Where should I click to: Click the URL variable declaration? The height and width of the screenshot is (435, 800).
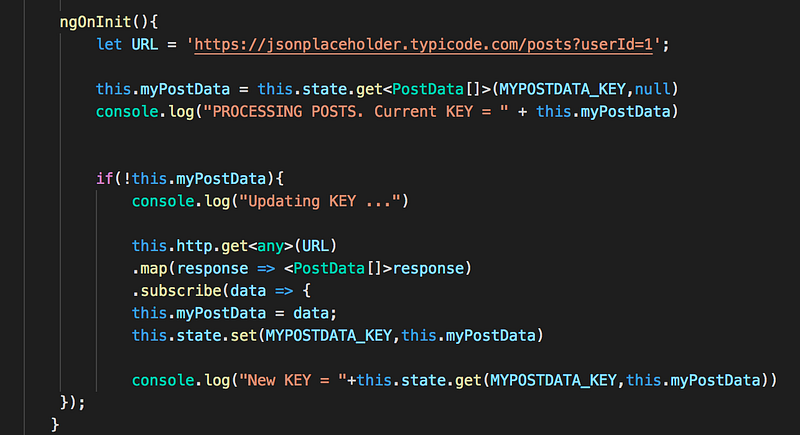click(x=144, y=44)
